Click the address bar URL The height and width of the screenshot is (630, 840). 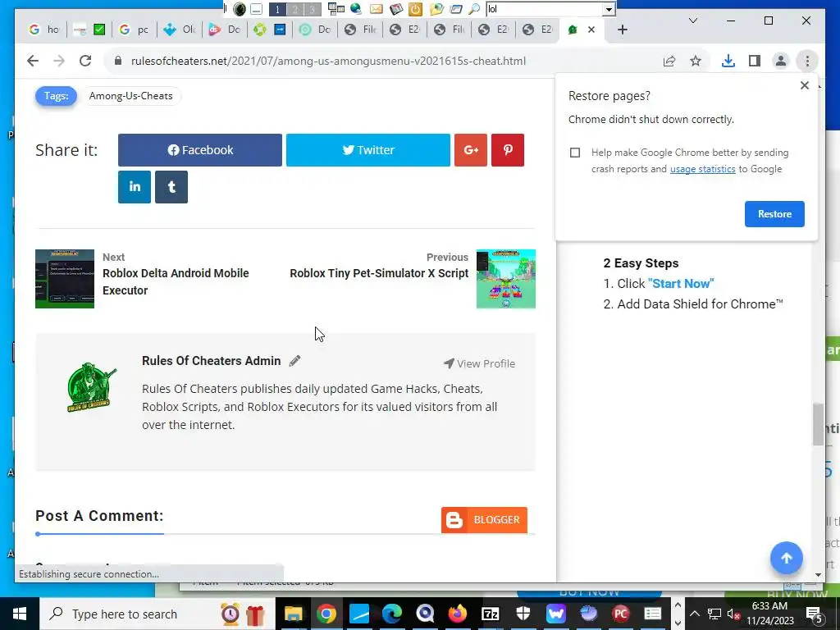pyautogui.click(x=328, y=61)
